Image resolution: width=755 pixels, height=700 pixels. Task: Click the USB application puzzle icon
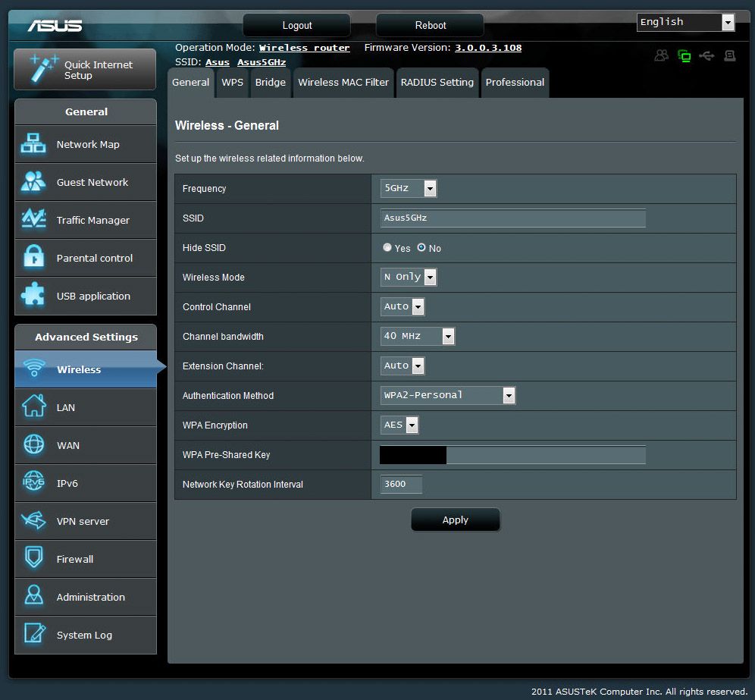pos(33,296)
